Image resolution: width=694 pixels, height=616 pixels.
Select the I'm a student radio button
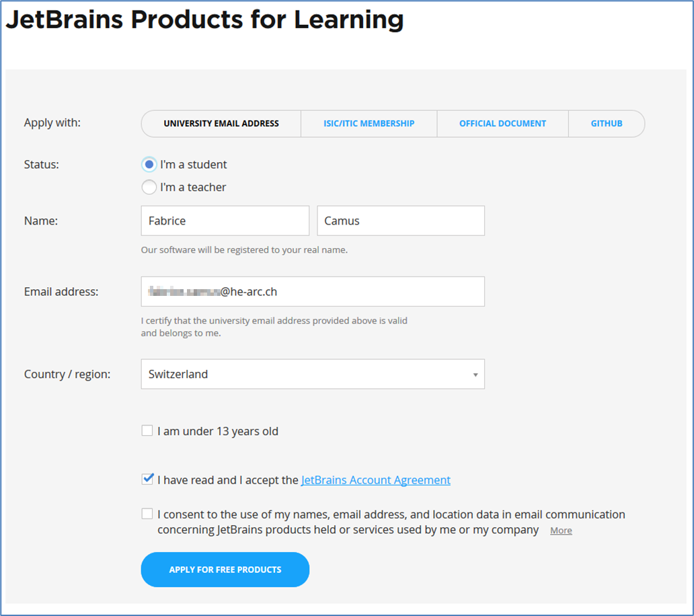pyautogui.click(x=149, y=165)
